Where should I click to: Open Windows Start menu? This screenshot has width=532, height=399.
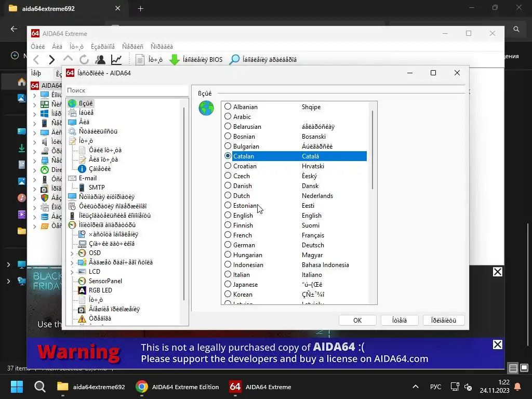click(17, 387)
